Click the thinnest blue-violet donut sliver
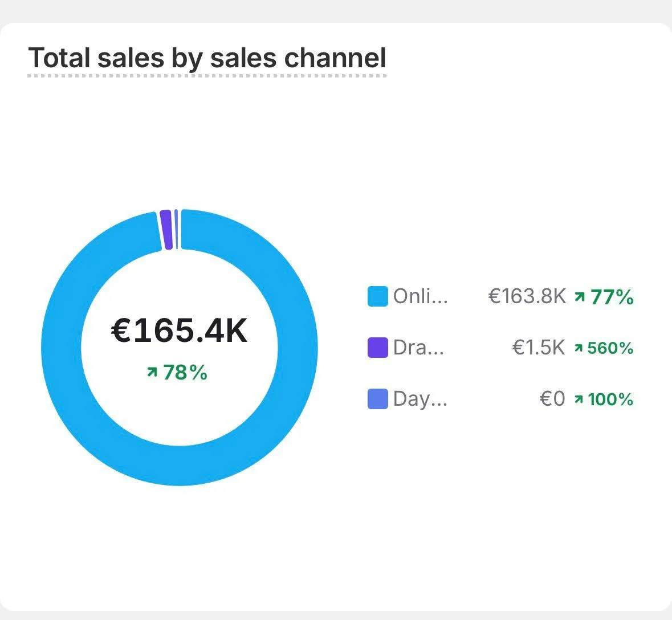The image size is (672, 620). (176, 229)
